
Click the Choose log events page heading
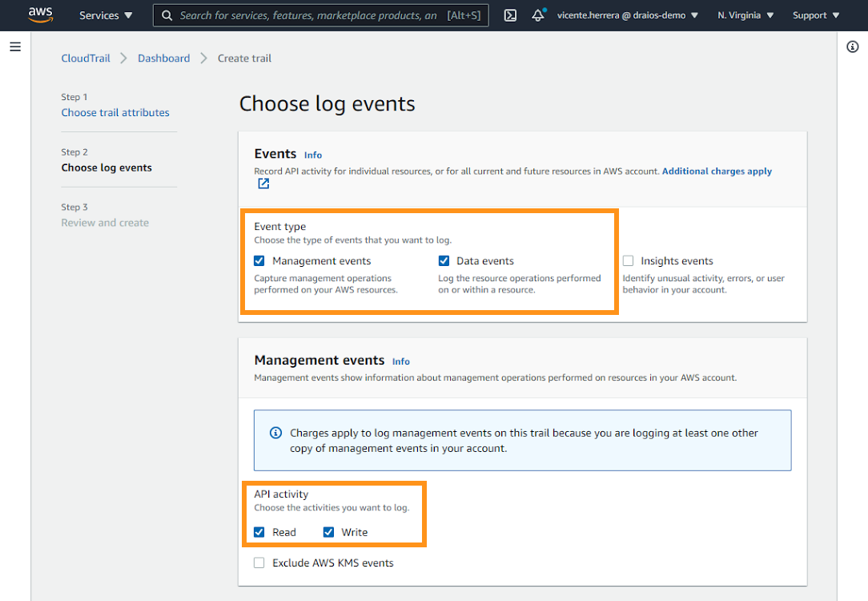(328, 103)
